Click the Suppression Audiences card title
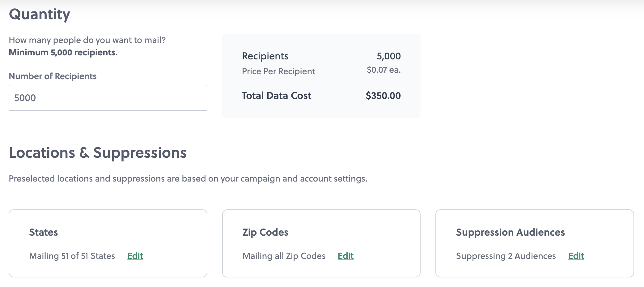 [511, 232]
